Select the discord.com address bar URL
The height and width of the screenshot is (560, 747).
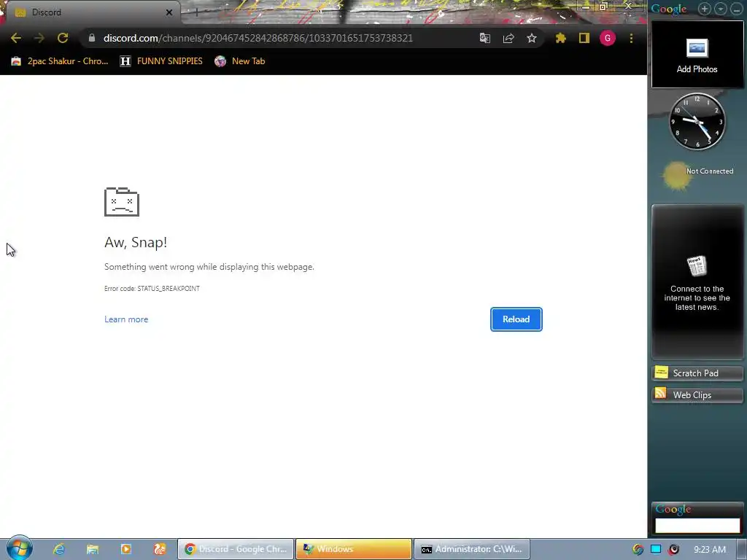pos(258,38)
